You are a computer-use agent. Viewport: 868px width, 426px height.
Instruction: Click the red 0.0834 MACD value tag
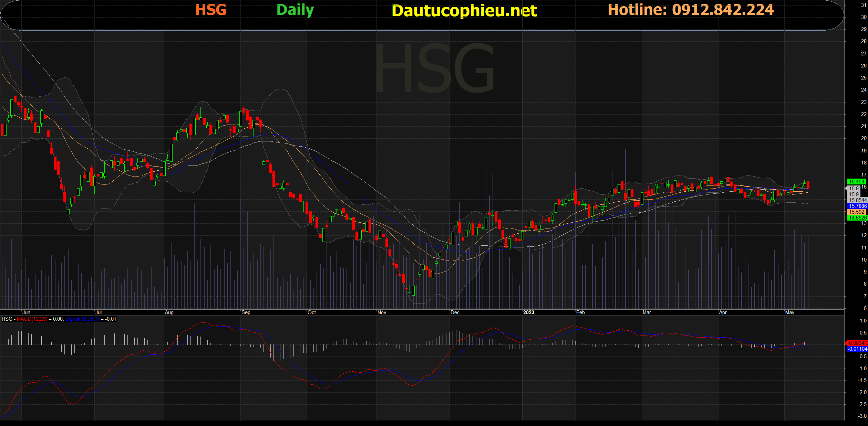point(857,343)
